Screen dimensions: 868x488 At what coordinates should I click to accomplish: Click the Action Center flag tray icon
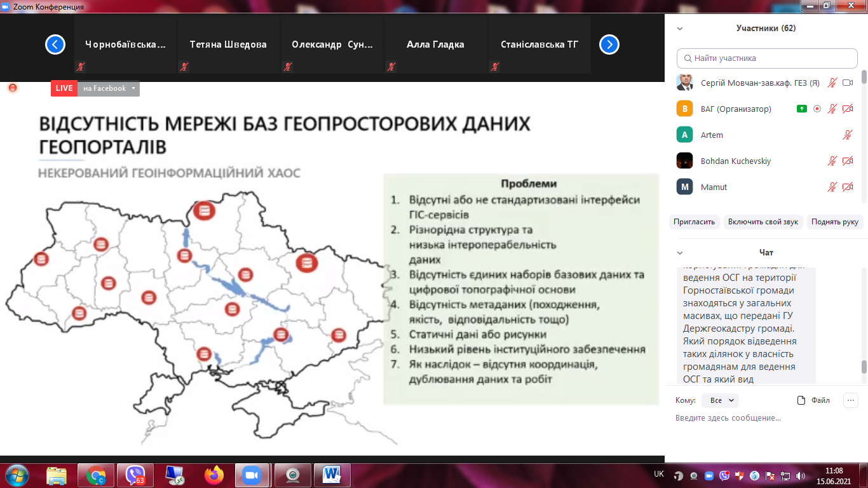770,475
